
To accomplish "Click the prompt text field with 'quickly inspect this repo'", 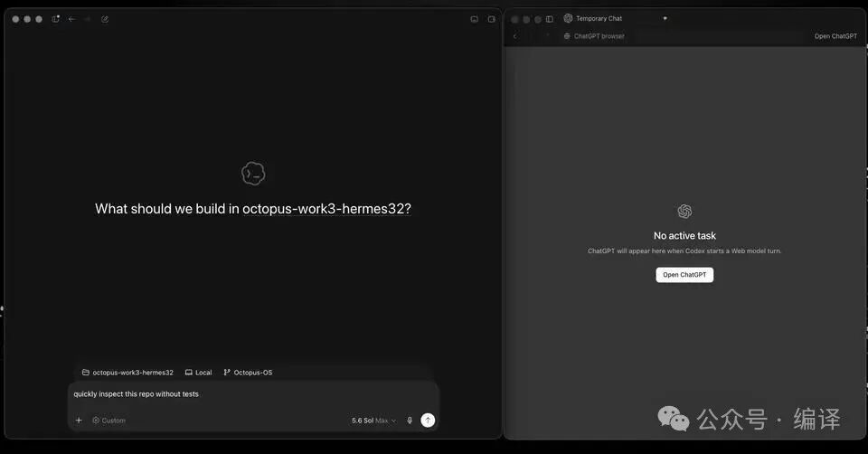I will click(x=253, y=394).
